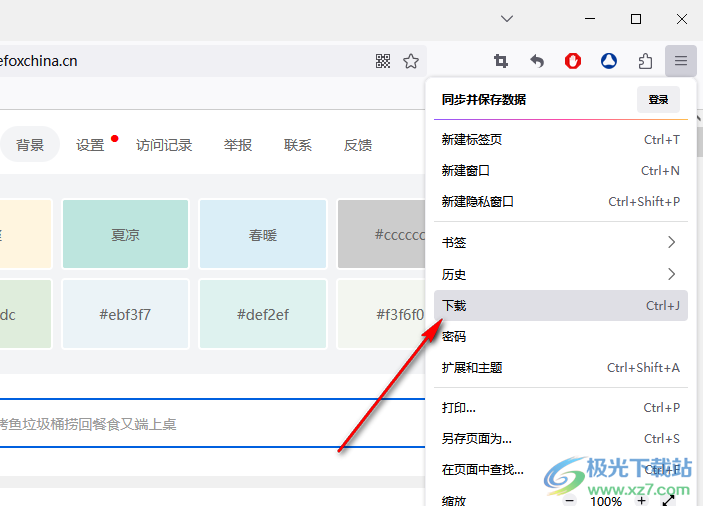
Task: Choose 打印... from the menu
Action: 560,408
